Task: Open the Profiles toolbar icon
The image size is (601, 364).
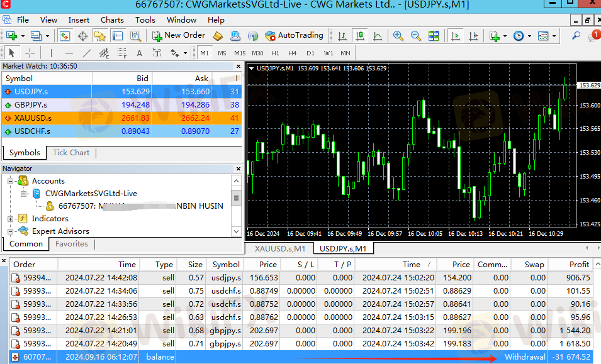Action: [x=36, y=36]
